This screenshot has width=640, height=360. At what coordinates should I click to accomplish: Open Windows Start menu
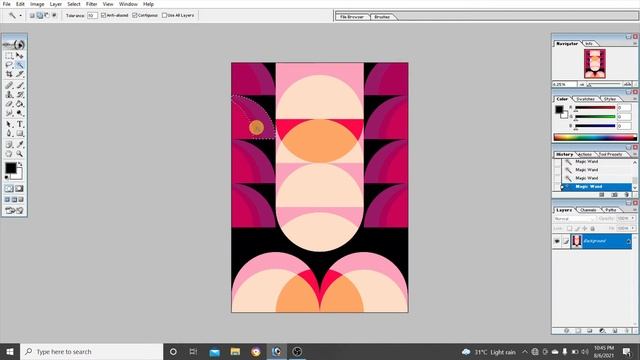coord(10,351)
